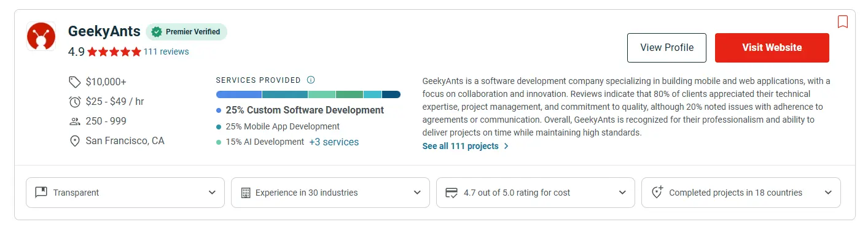Expand 4.7 out of 5.0 cost rating
Screen dimensions: 868x230
tap(536, 193)
